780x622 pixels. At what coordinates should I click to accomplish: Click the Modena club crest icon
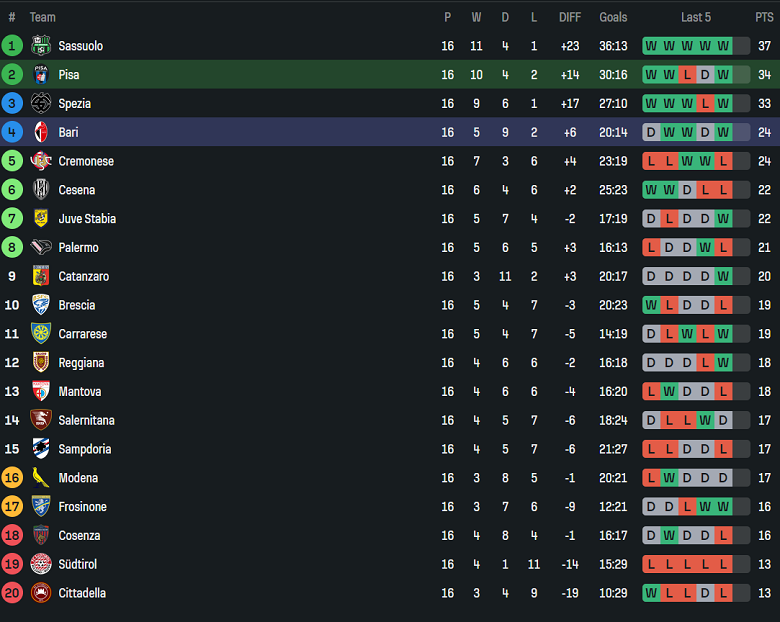[x=41, y=478]
